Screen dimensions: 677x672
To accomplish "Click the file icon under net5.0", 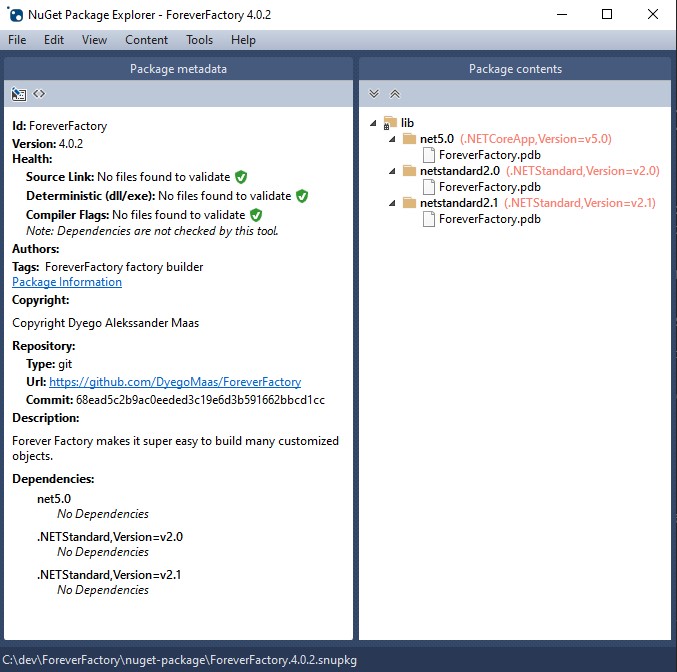I will tap(428, 155).
